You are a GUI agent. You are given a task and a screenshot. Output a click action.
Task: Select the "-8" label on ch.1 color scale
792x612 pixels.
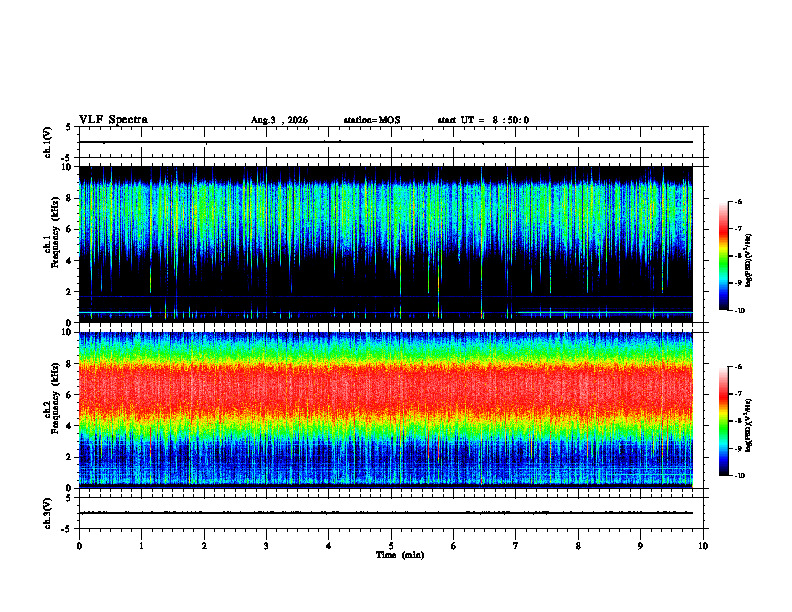coord(738,256)
